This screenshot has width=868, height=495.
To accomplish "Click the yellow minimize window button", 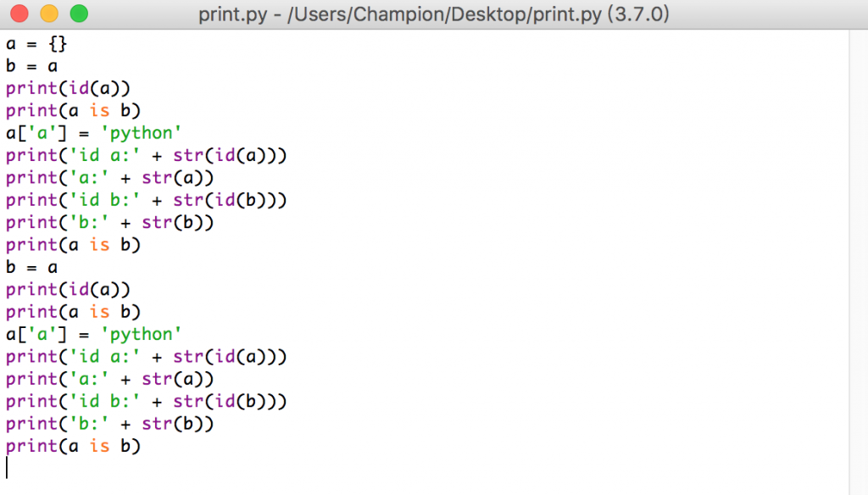I will pos(49,14).
